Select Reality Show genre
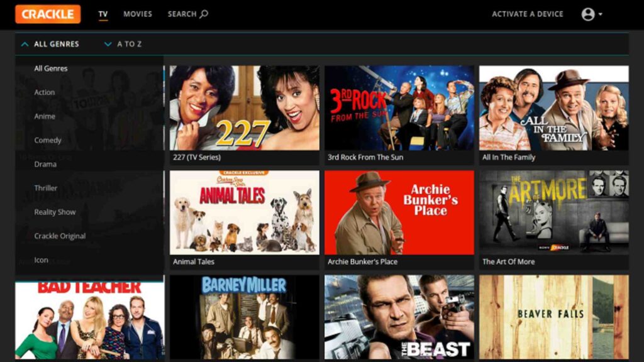The height and width of the screenshot is (362, 644). coord(55,212)
